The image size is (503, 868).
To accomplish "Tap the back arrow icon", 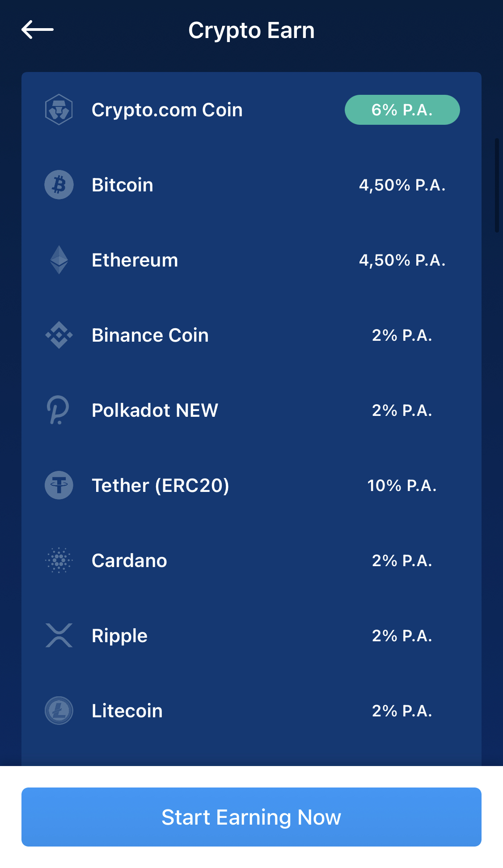I will [38, 30].
